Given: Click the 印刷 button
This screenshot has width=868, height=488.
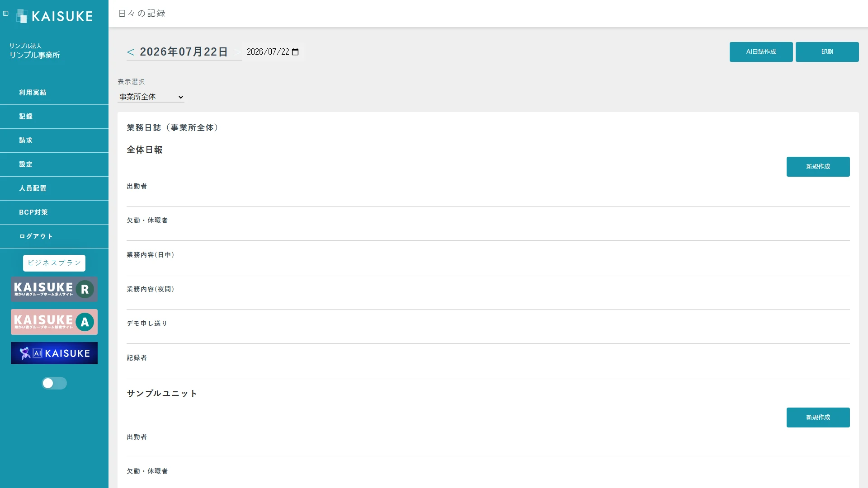Looking at the screenshot, I should [827, 52].
